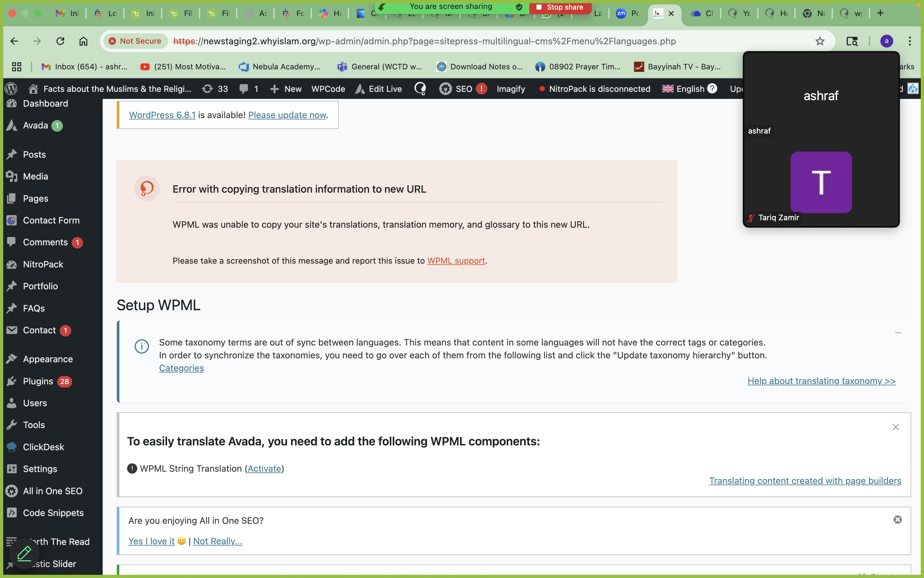
Task: Open the Gmail Inbox bookmark
Action: [84, 66]
